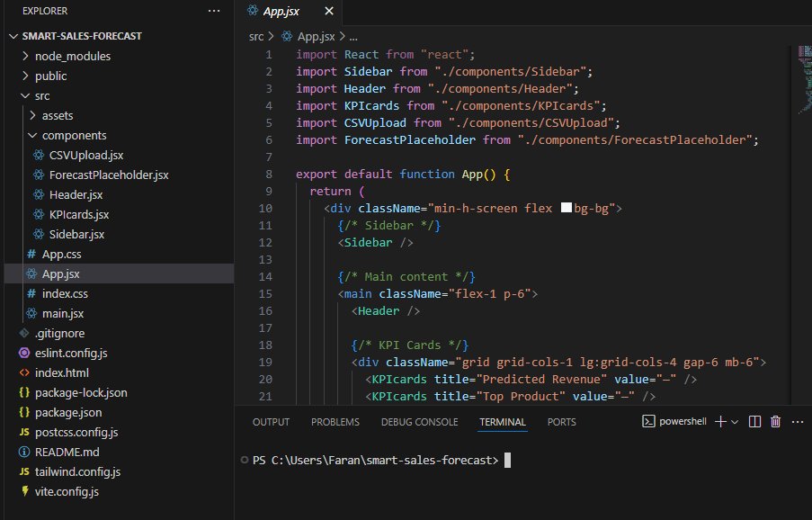
Task: Open the terminal profile dropdown chevron
Action: [x=734, y=420]
